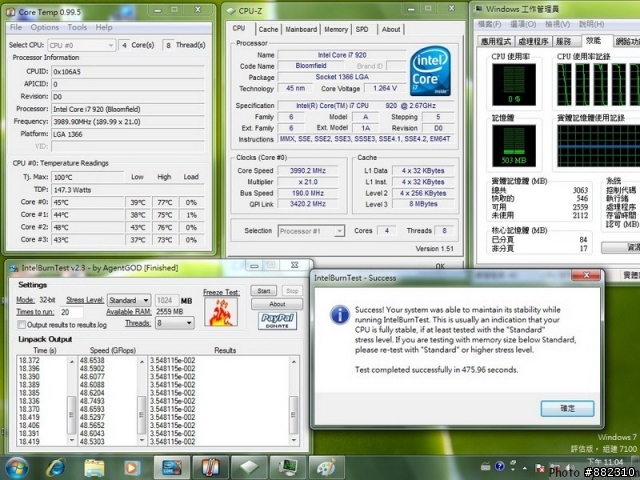This screenshot has height=480, width=640.
Task: Switch to Task Manager 服務 tab
Action: (x=564, y=41)
